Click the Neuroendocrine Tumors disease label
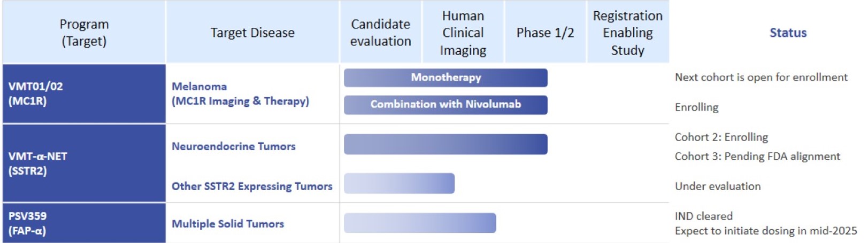The width and height of the screenshot is (868, 243). pyautogui.click(x=234, y=146)
